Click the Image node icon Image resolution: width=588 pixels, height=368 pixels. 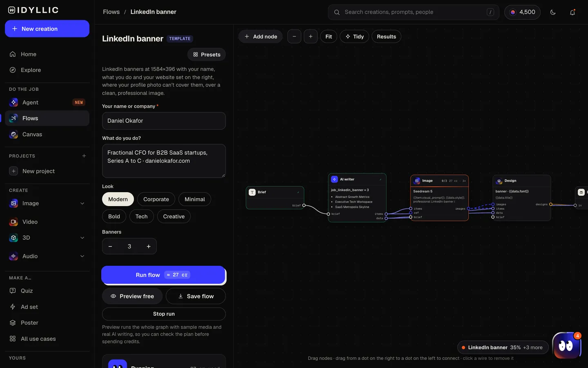[x=417, y=181]
